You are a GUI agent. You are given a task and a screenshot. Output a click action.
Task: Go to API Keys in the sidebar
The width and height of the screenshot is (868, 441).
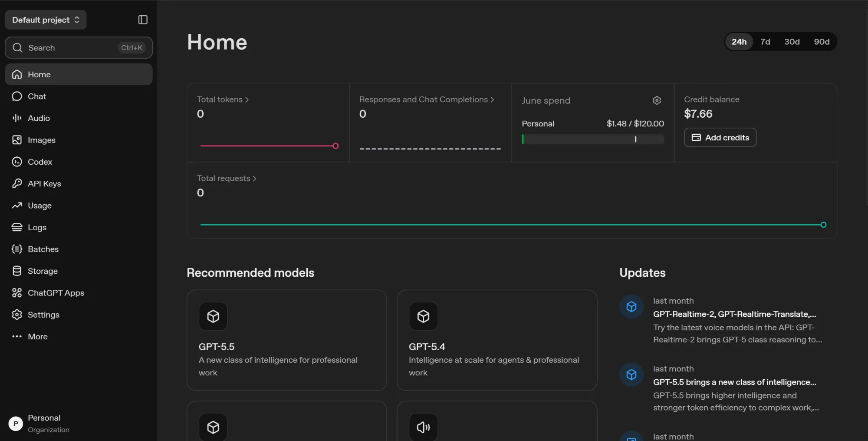[79, 183]
